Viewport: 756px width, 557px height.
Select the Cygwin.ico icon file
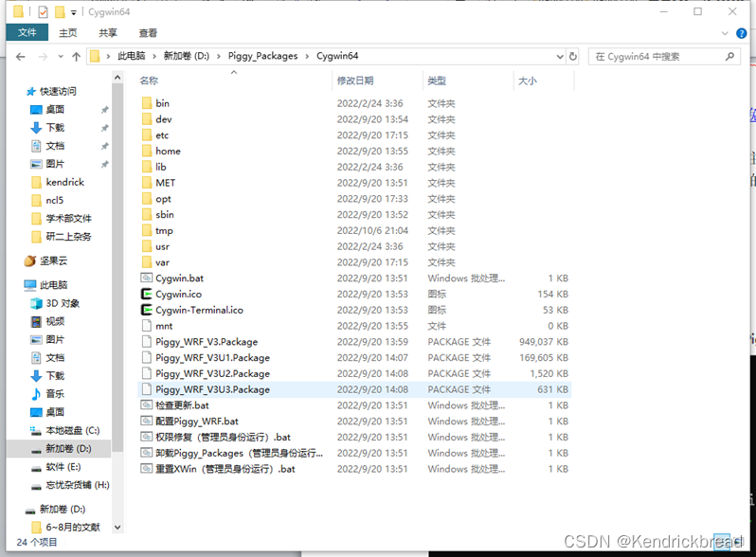click(x=147, y=295)
